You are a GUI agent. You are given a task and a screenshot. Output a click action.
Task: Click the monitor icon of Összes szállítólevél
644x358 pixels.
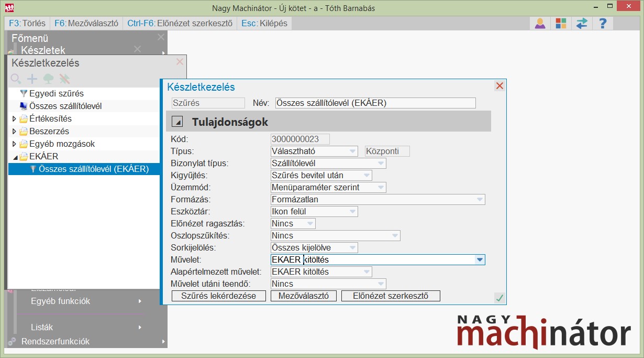23,106
